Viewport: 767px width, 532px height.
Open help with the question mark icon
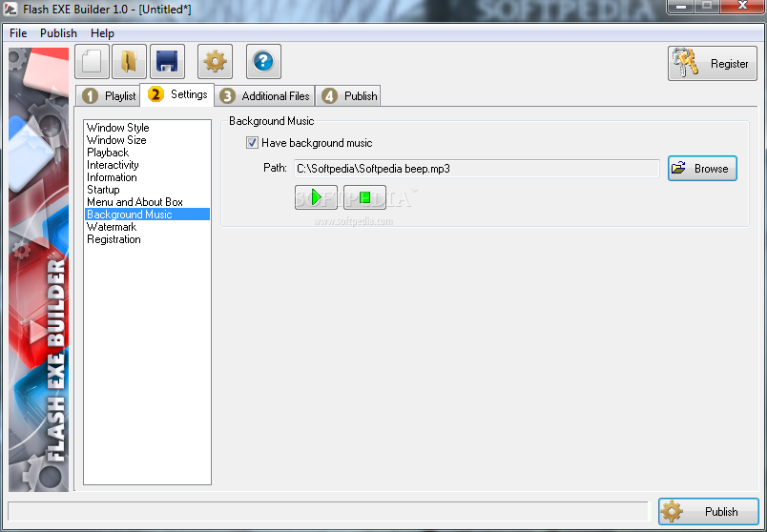click(x=263, y=62)
